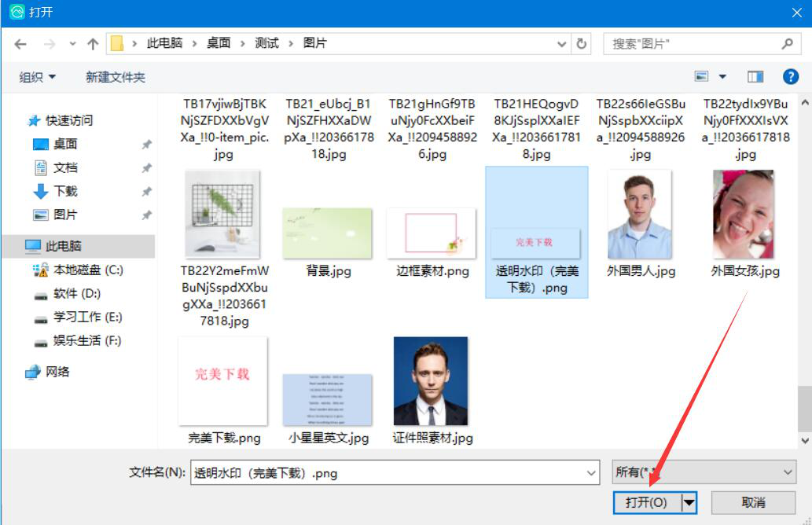This screenshot has height=525, width=812.
Task: Click the 取消 button
Action: click(x=754, y=503)
